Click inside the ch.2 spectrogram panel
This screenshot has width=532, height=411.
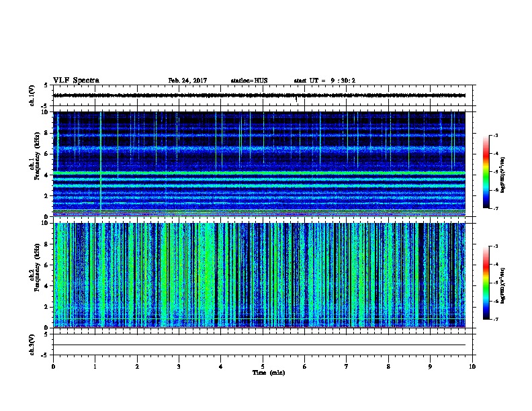[x=259, y=275]
